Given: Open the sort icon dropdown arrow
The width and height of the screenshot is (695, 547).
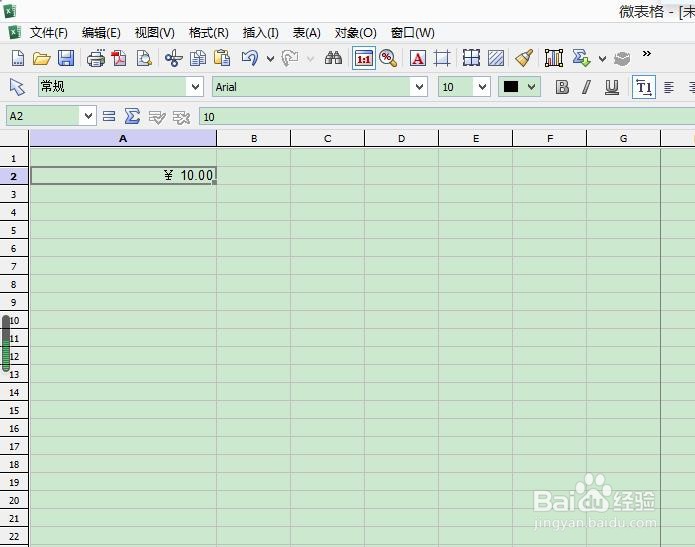Looking at the screenshot, I should click(602, 59).
